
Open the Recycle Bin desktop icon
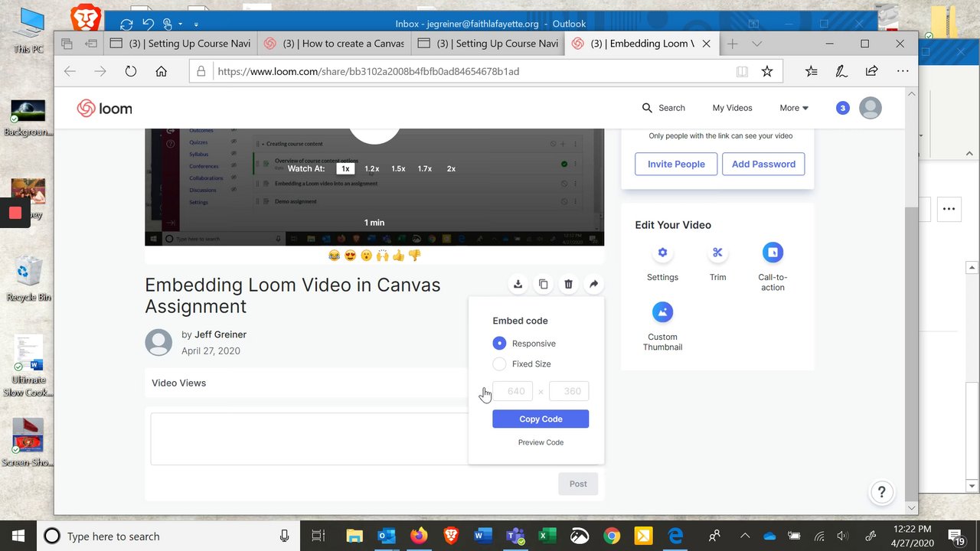coord(28,279)
